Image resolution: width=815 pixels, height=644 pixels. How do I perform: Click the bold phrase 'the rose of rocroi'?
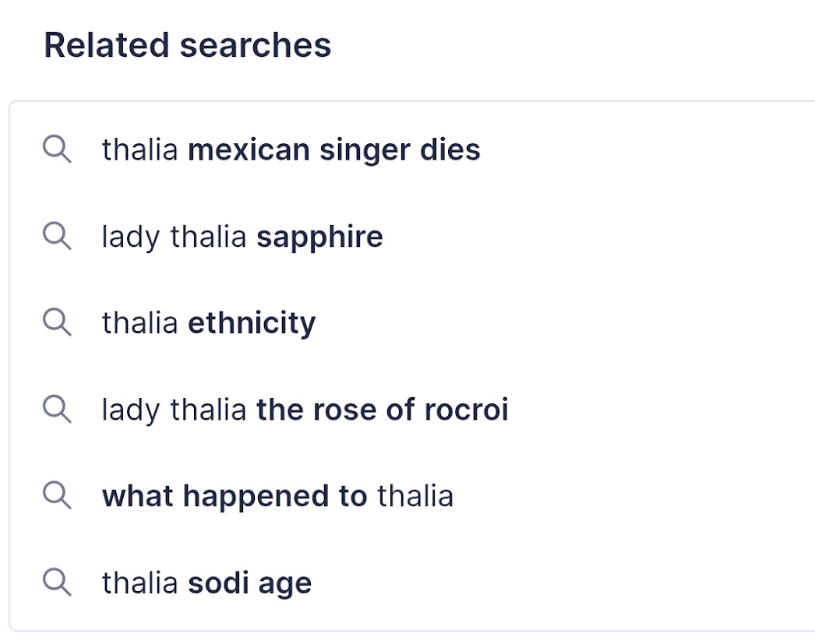click(x=382, y=410)
